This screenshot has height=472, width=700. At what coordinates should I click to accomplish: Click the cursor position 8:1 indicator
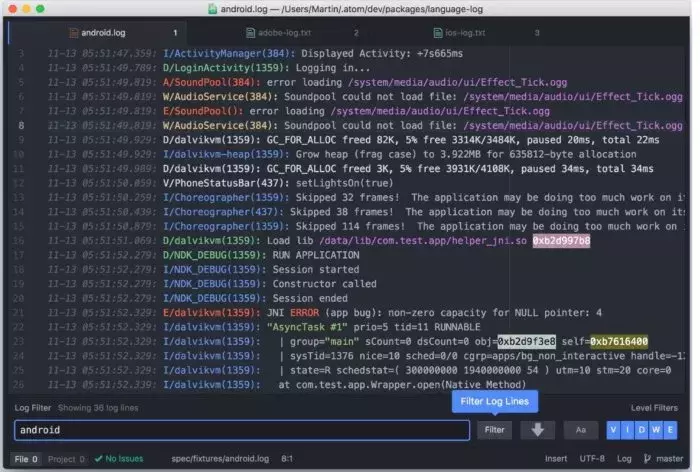pos(287,459)
